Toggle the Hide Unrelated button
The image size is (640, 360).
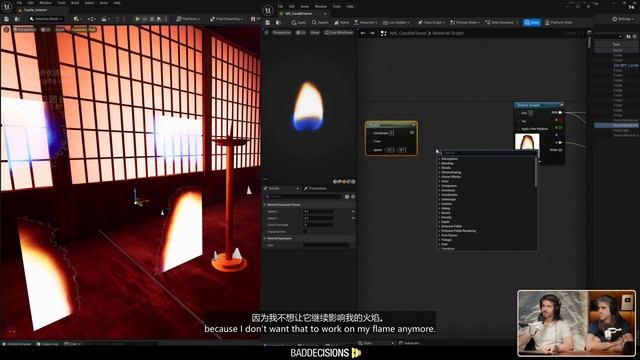coord(500,22)
